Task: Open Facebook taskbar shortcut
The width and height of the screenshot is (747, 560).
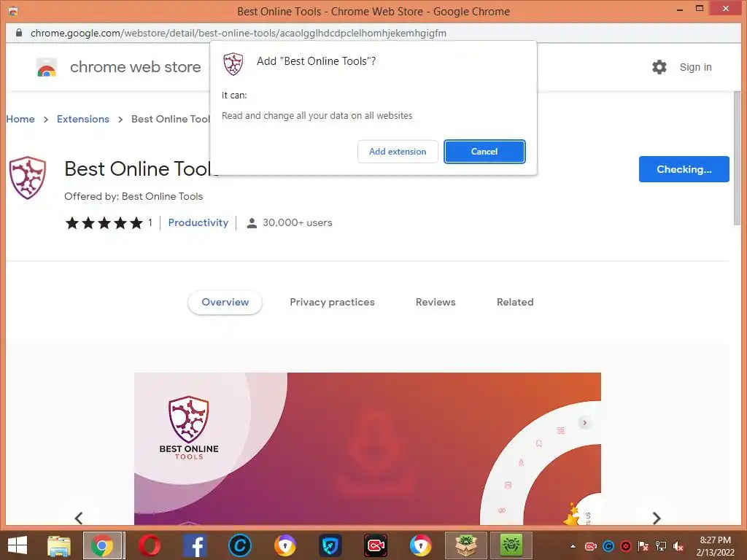Action: pyautogui.click(x=195, y=545)
